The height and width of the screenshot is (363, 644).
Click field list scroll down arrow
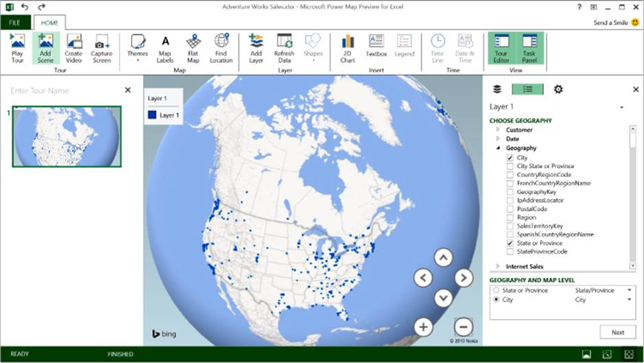click(x=632, y=266)
